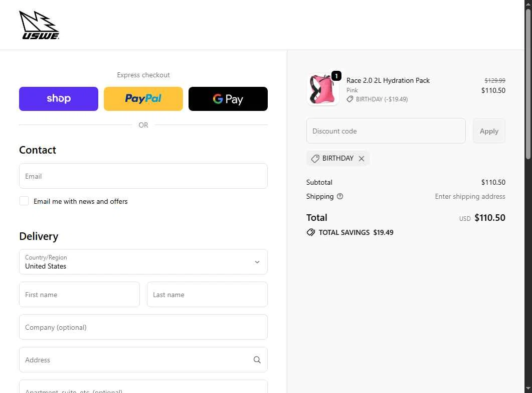Click the Total USD $110.50 amount
532x393 pixels.
[489, 218]
